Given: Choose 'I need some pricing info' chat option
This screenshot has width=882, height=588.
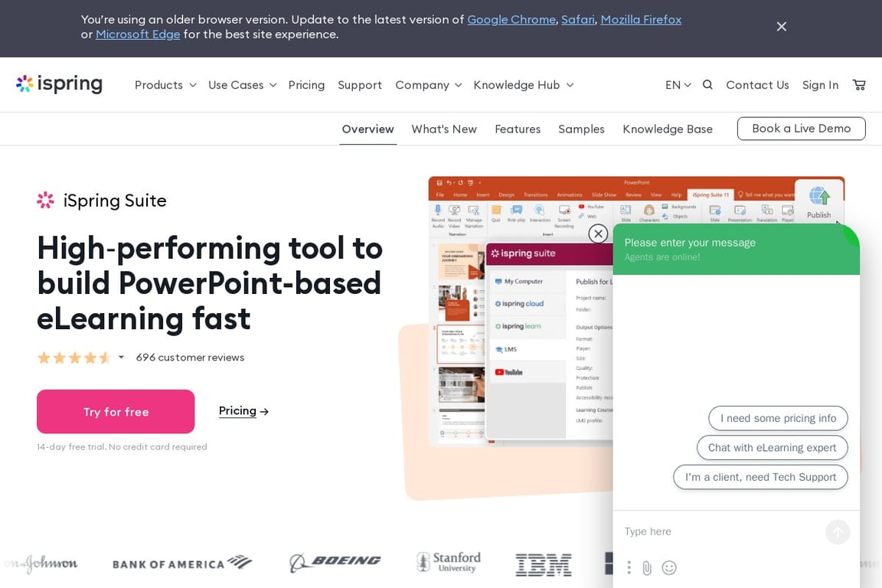Looking at the screenshot, I should point(778,418).
